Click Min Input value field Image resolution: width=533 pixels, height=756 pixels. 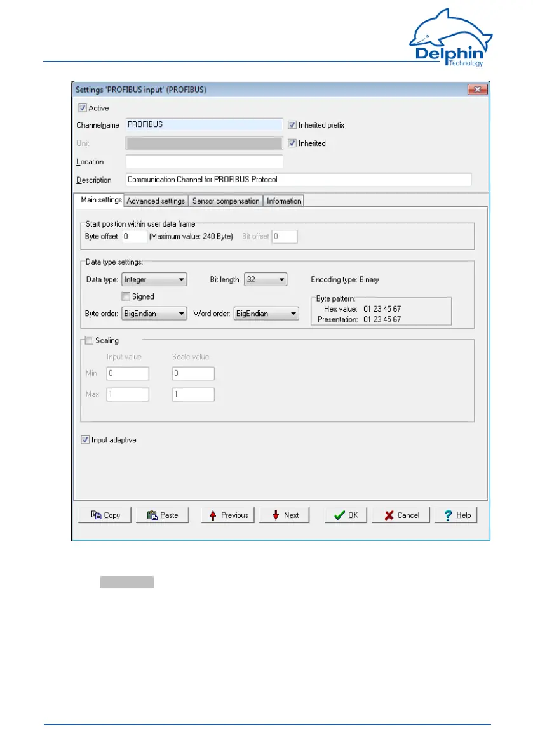128,373
